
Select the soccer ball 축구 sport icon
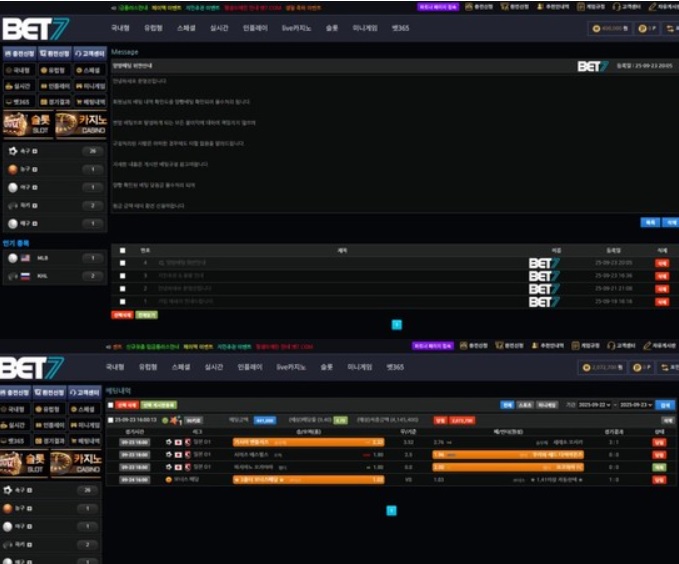click(12, 151)
